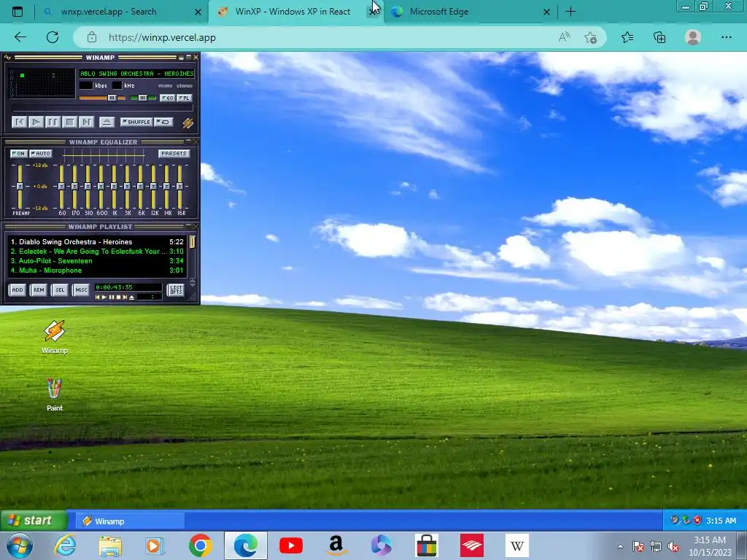Open YouTube taskbar icon

(291, 545)
